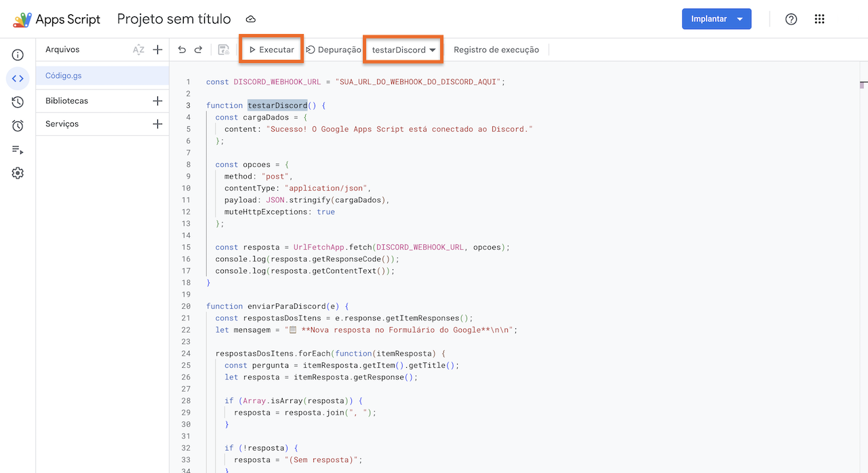
Task: Start debugging with Depuração
Action: click(334, 50)
